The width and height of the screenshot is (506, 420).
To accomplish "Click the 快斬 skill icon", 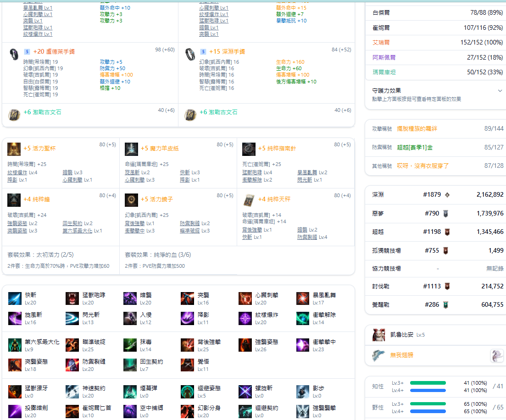I will point(15,298).
